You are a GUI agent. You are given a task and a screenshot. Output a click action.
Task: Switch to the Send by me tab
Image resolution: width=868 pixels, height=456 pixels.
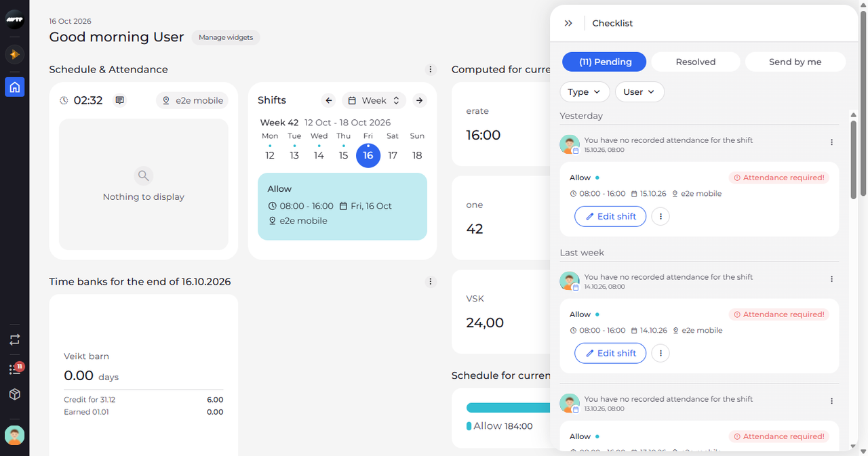795,62
